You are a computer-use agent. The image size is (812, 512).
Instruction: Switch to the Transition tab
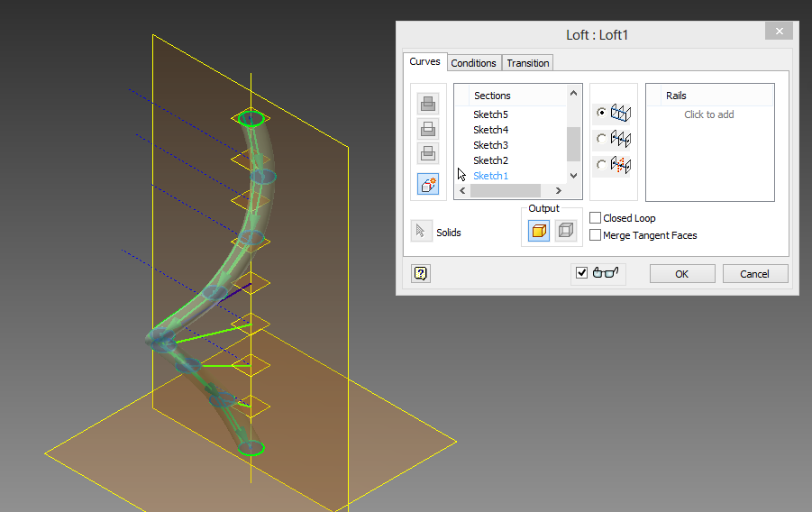click(x=528, y=63)
